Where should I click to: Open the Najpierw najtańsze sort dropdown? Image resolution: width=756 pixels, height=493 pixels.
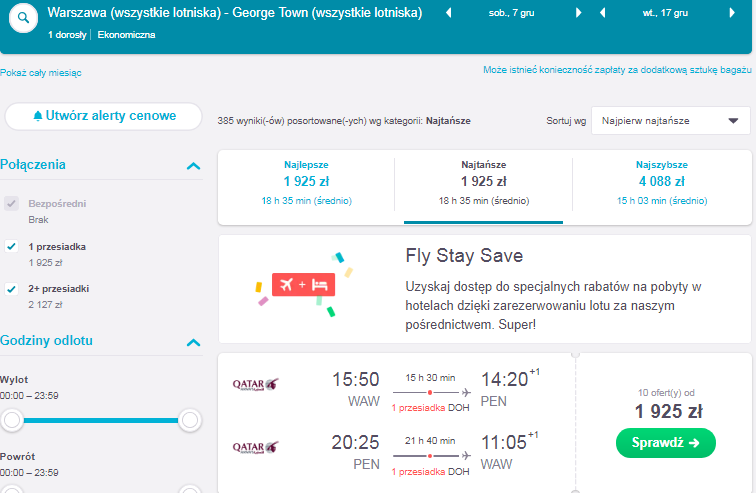[671, 120]
